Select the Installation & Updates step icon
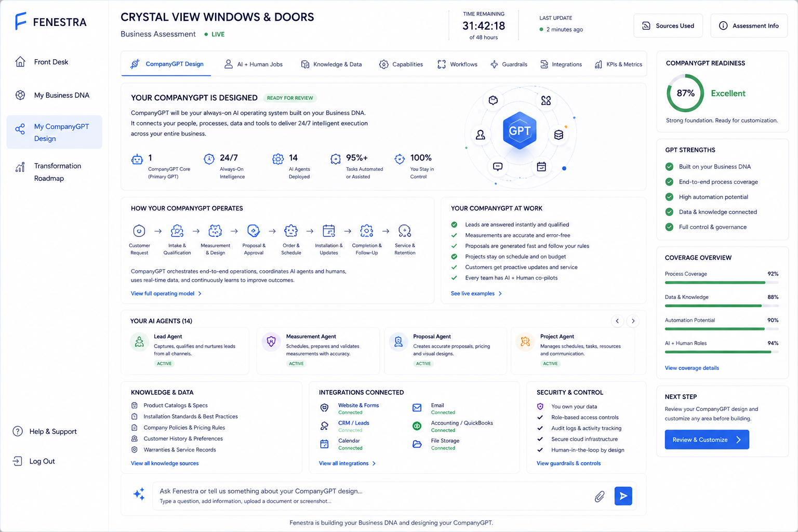This screenshot has height=532, width=798. [x=329, y=231]
